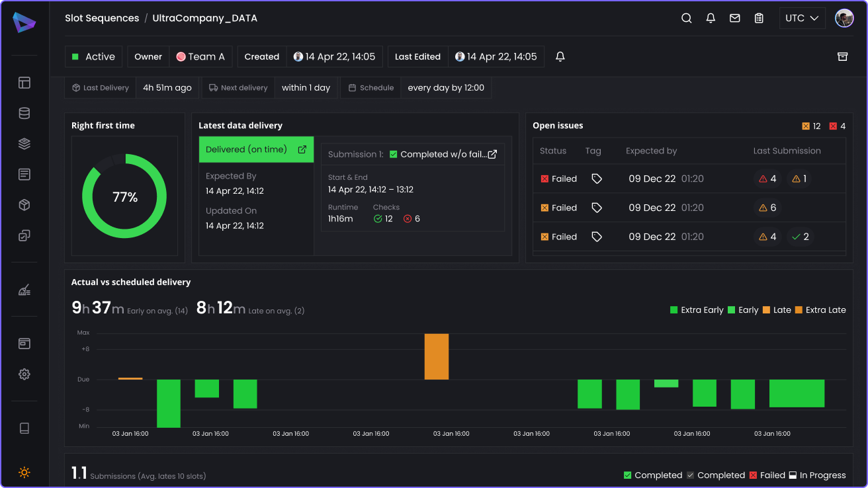The image size is (868, 488).
Task: Open settings gear in sidebar
Action: [x=24, y=374]
